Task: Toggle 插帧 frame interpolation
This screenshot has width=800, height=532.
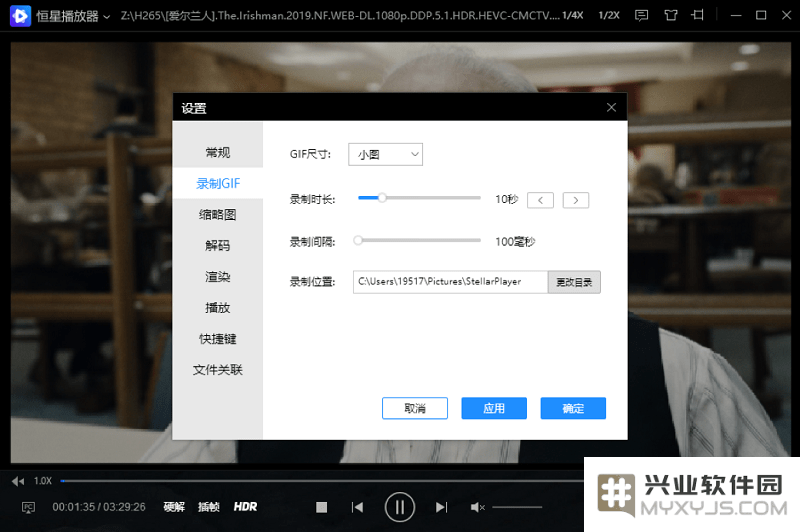Action: point(209,506)
